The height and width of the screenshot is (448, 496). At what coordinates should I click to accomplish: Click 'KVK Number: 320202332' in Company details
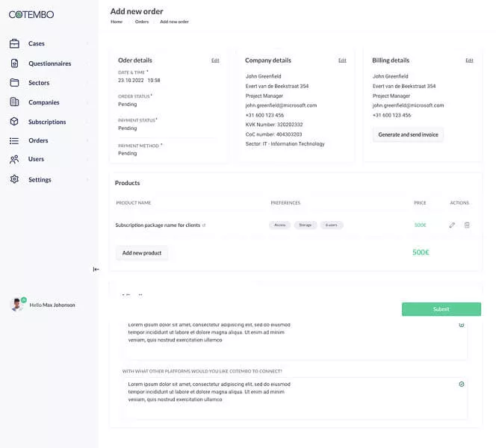274,125
